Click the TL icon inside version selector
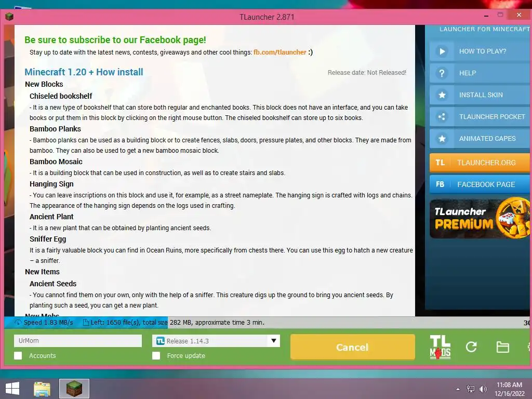 click(161, 341)
